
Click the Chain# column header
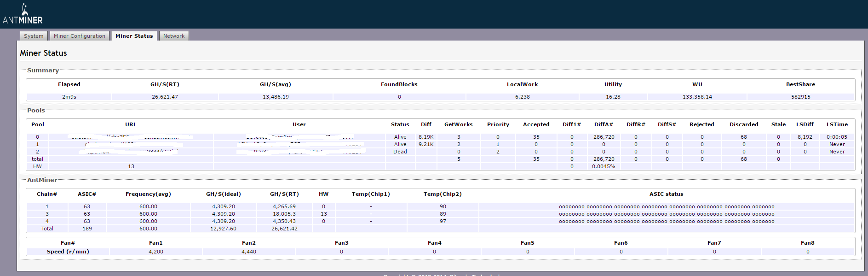coord(47,194)
